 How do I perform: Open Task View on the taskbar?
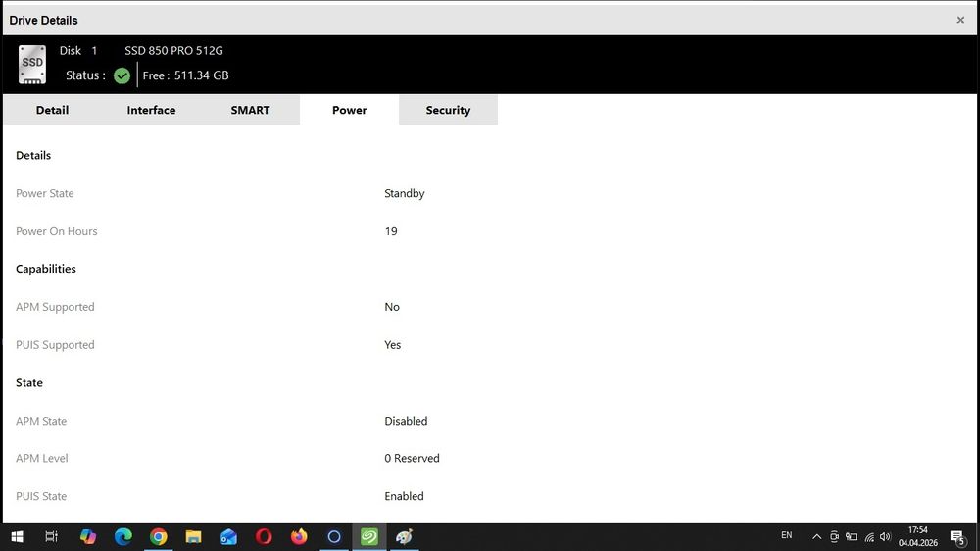pyautogui.click(x=51, y=536)
